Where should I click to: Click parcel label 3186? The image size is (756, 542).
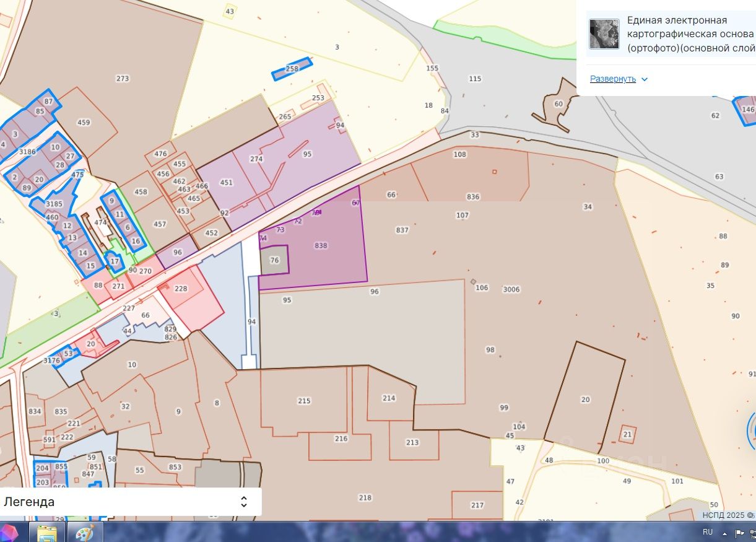pyautogui.click(x=27, y=152)
